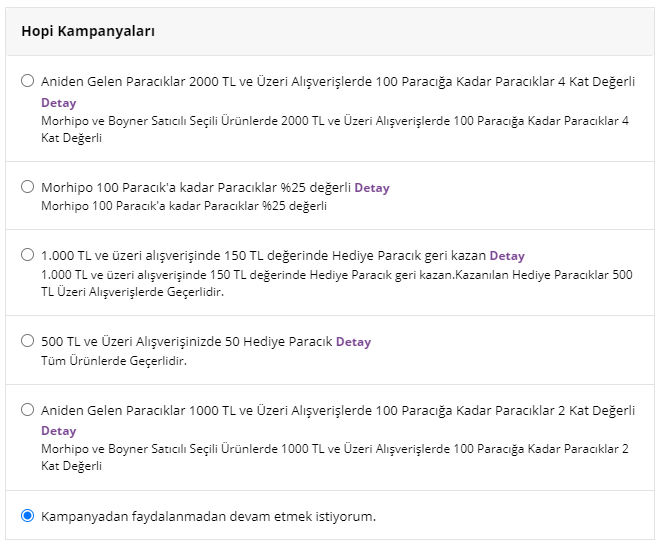Image resolution: width=664 pixels, height=555 pixels.
Task: Open Detay link for 150 TL Hediye Paracık campaign
Action: [x=507, y=256]
